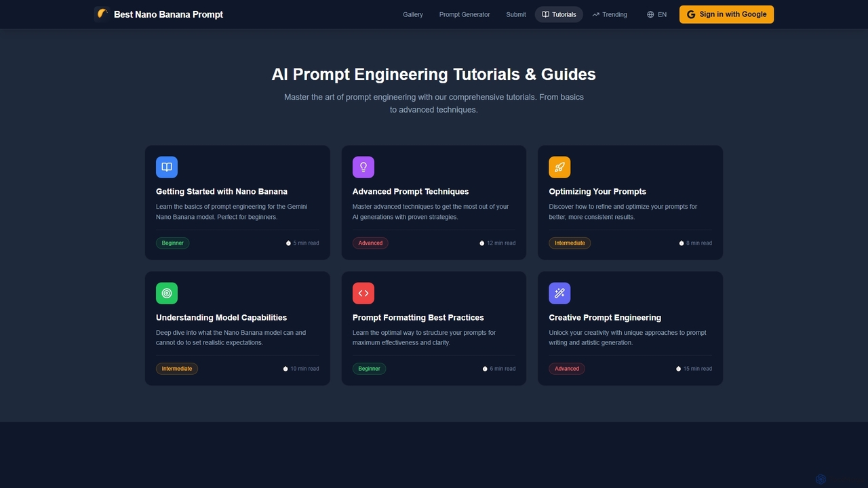Click description 'Learn the basics of prompt engineering'
The image size is (868, 488).
pos(231,211)
